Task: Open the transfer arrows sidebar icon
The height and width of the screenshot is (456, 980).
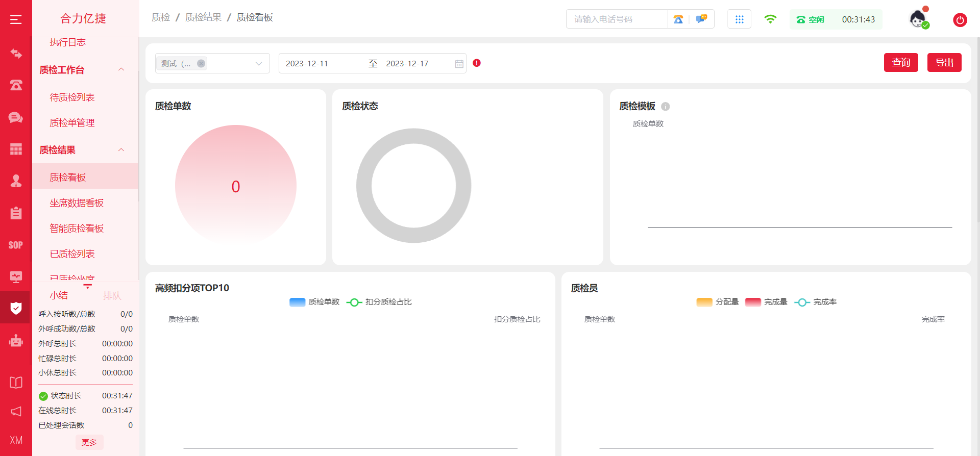Action: click(x=16, y=54)
